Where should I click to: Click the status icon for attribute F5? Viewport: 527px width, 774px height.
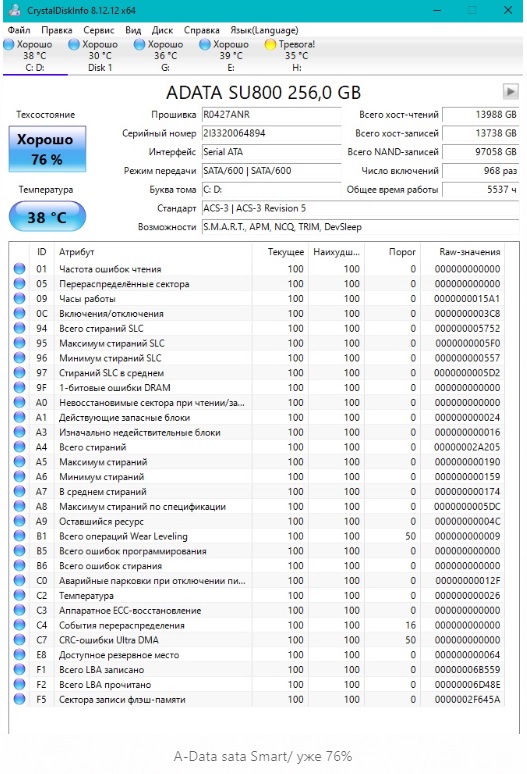coord(19,699)
